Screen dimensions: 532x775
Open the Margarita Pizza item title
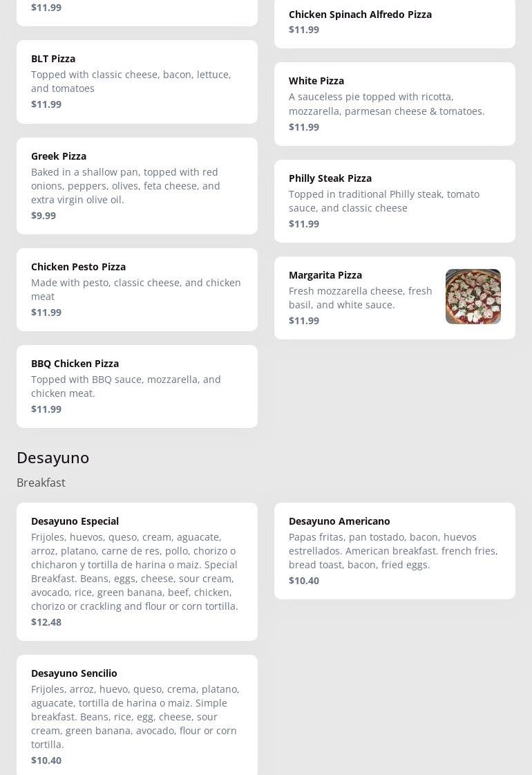click(325, 275)
